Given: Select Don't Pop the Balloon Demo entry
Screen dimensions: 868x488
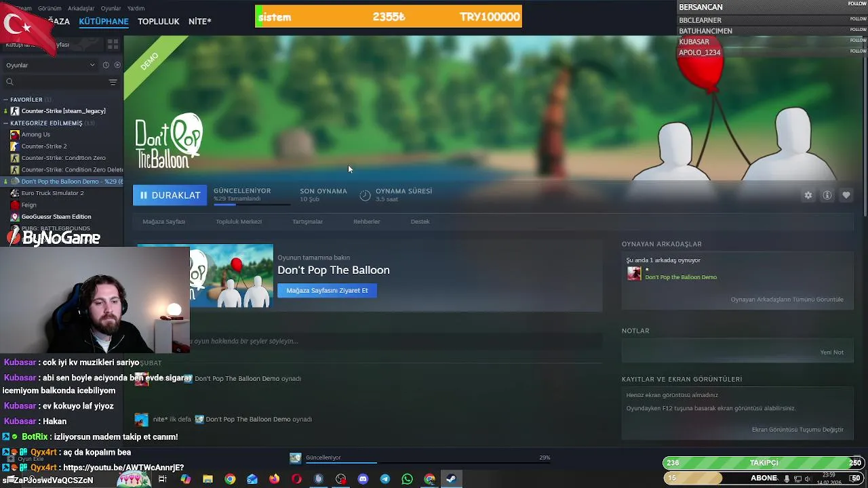Looking at the screenshot, I should tap(62, 182).
